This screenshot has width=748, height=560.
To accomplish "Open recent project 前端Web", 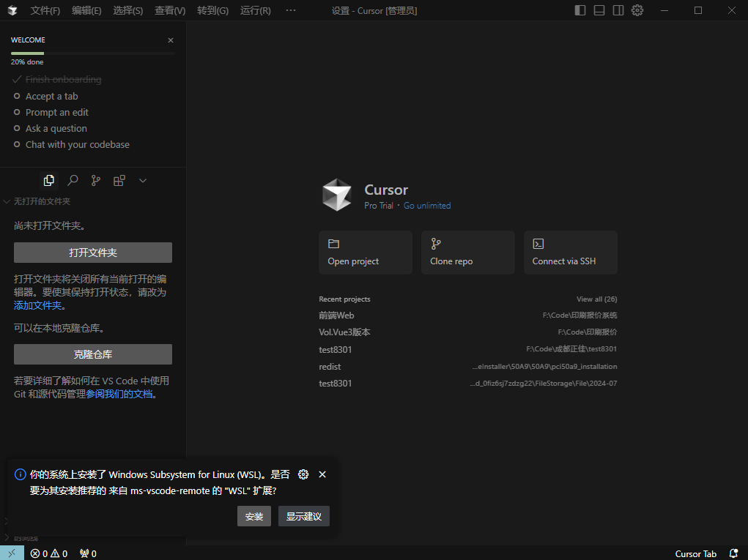I will tap(468, 316).
